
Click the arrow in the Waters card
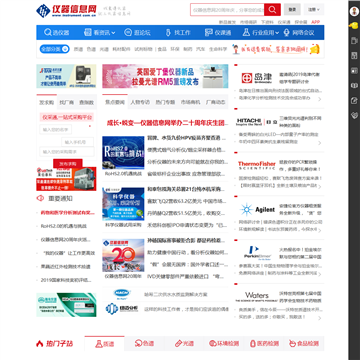point(320,318)
